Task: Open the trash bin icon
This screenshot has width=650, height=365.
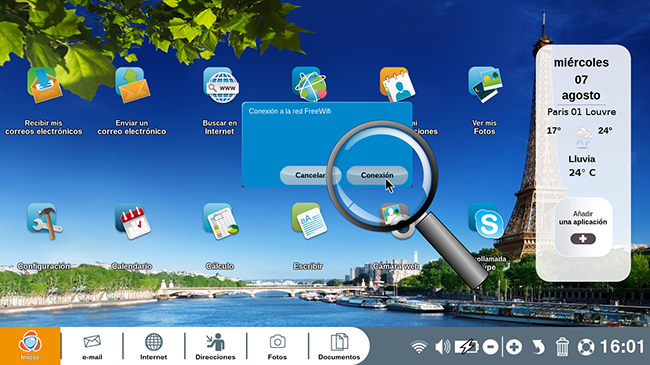Action: point(562,347)
